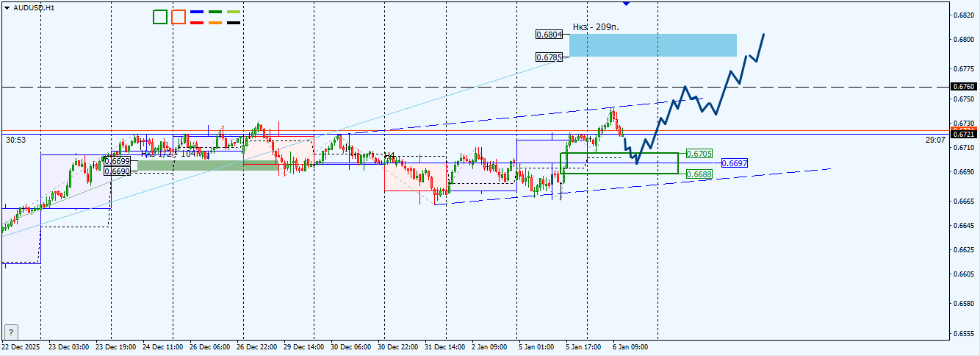Click the green 0.6705 level label

(x=699, y=154)
